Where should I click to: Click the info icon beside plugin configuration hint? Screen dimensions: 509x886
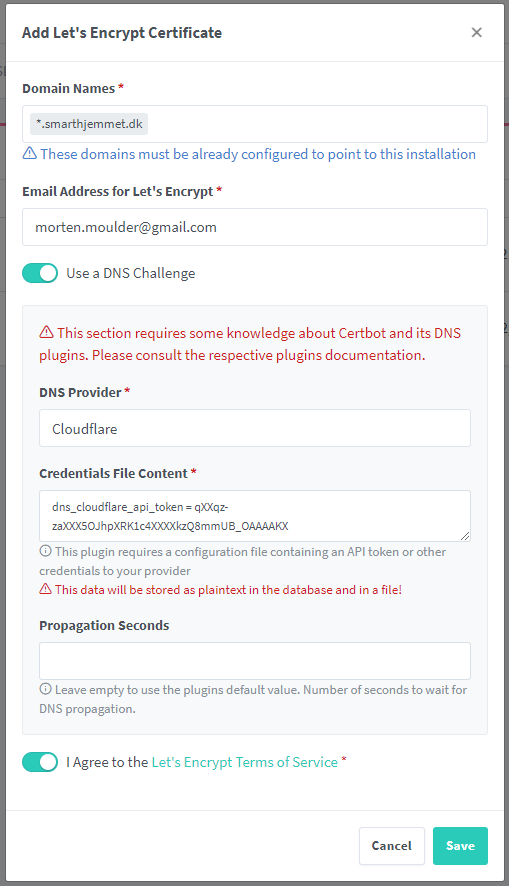click(x=45, y=551)
